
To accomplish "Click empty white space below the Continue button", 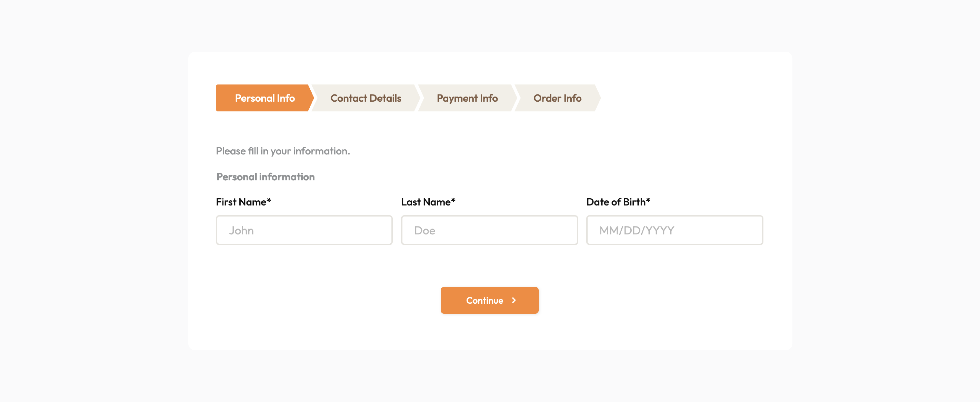I will (489, 333).
